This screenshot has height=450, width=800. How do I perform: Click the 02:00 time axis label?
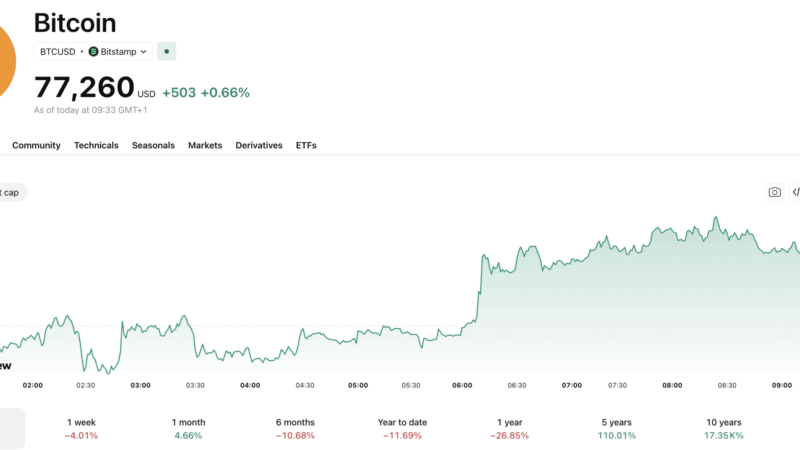(x=33, y=385)
